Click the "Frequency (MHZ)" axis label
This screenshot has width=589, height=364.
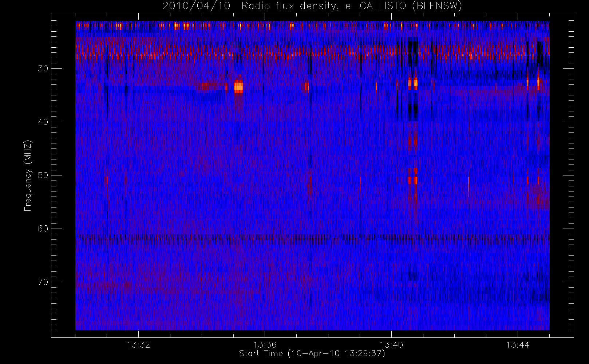click(x=28, y=175)
